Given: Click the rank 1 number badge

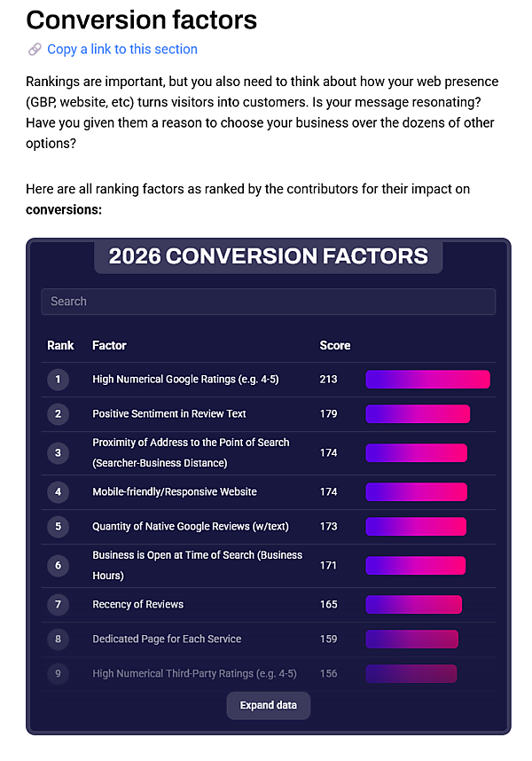Looking at the screenshot, I should click(58, 380).
